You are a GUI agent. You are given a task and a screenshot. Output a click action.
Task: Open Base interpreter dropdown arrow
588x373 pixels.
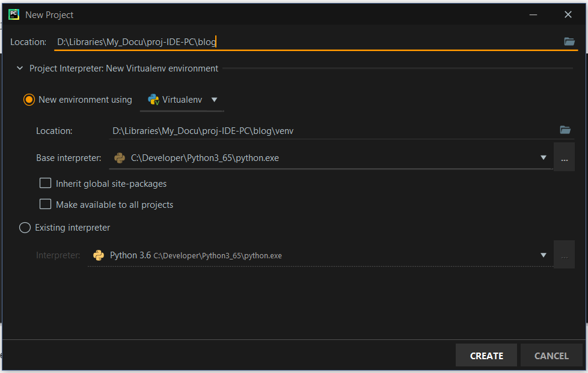pos(544,157)
